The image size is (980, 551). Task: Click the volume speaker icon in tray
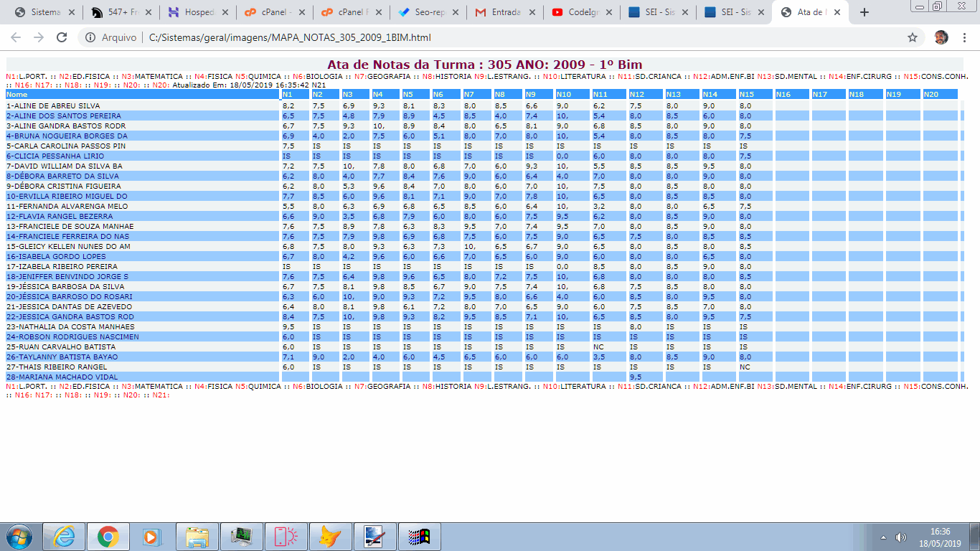click(x=901, y=537)
